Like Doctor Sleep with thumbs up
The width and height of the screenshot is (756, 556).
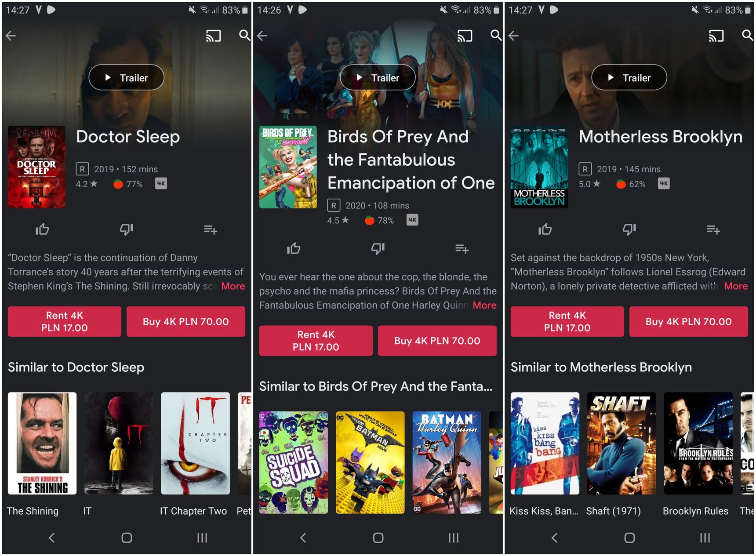coord(42,229)
